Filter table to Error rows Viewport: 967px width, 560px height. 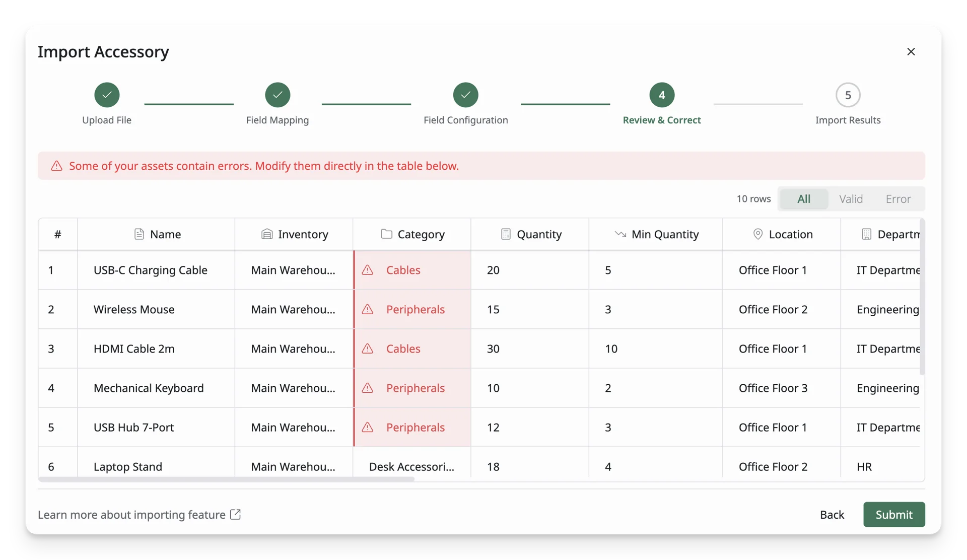point(898,199)
